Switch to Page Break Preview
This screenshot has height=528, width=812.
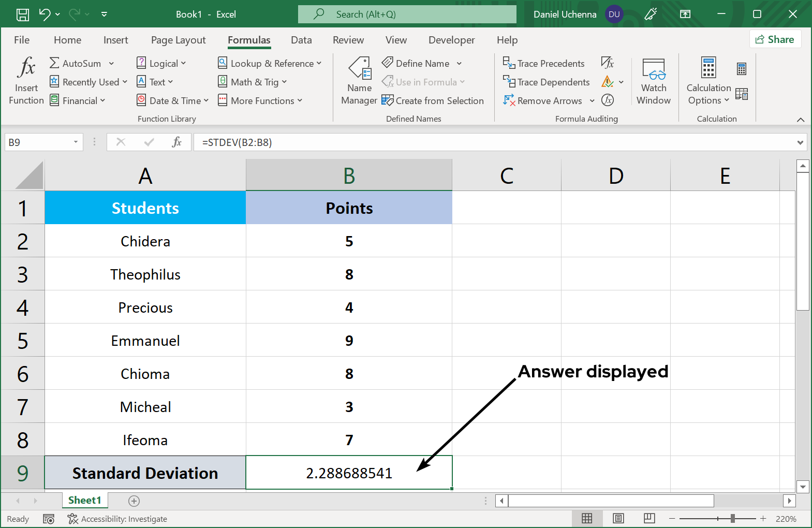(x=649, y=518)
